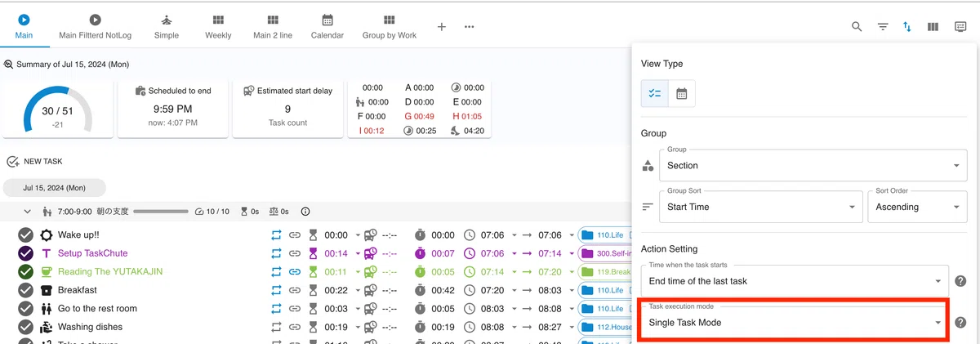Open the Time when the task starts dropdown

(795, 281)
